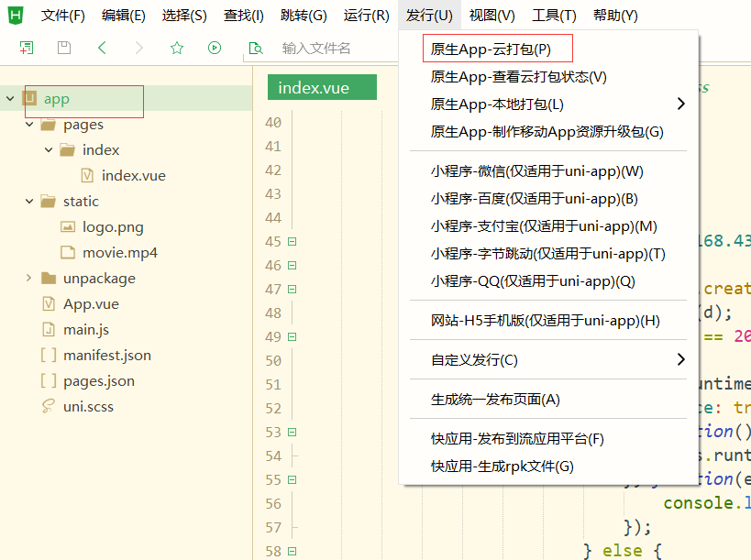Open the 运行(R) menu
Image resolution: width=751 pixels, height=560 pixels.
coord(367,16)
